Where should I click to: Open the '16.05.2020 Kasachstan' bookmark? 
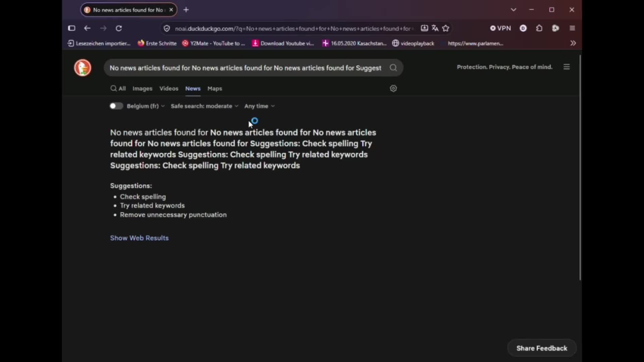[355, 43]
